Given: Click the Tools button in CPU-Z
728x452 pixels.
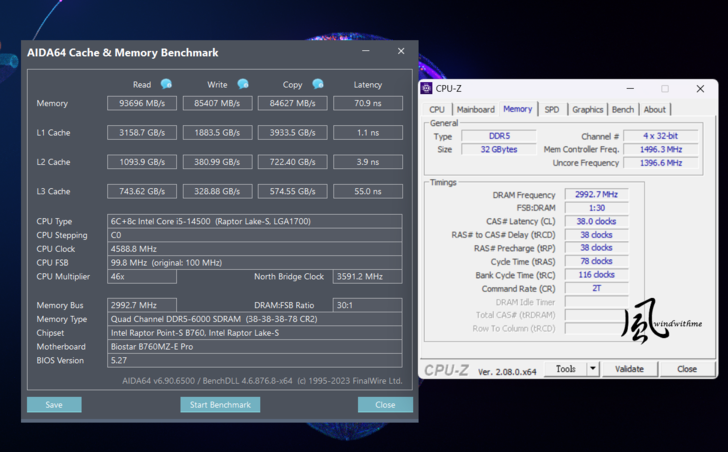Looking at the screenshot, I should tap(566, 369).
